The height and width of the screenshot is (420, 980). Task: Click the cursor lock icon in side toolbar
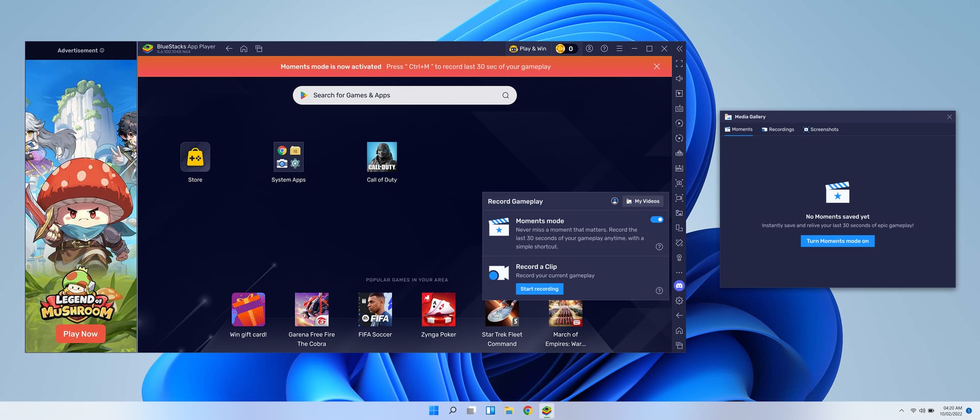pyautogui.click(x=679, y=93)
